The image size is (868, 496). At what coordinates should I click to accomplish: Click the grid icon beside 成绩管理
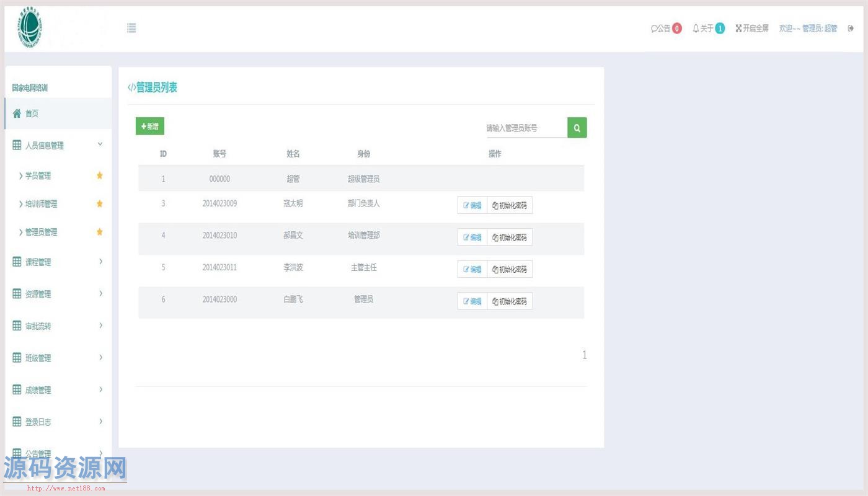click(17, 390)
